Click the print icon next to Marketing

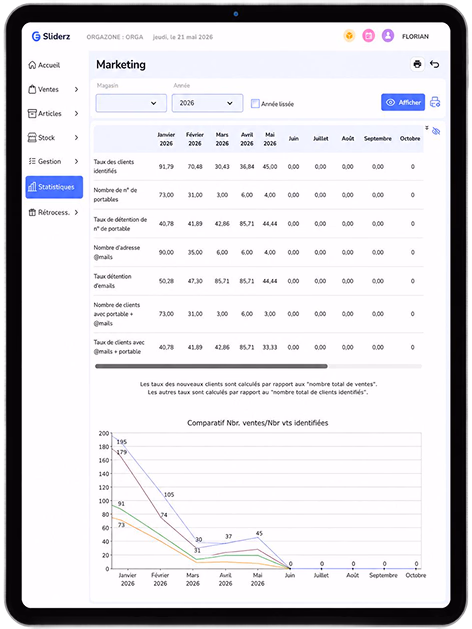[x=417, y=64]
